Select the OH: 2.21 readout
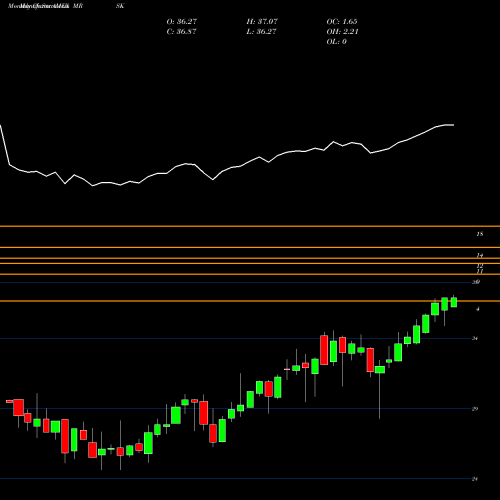 pos(342,32)
